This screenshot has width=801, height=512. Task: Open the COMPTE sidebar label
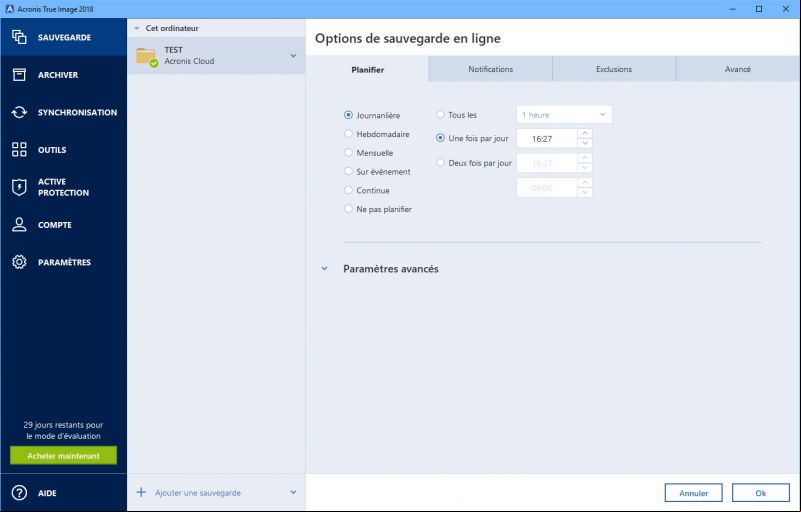point(55,225)
